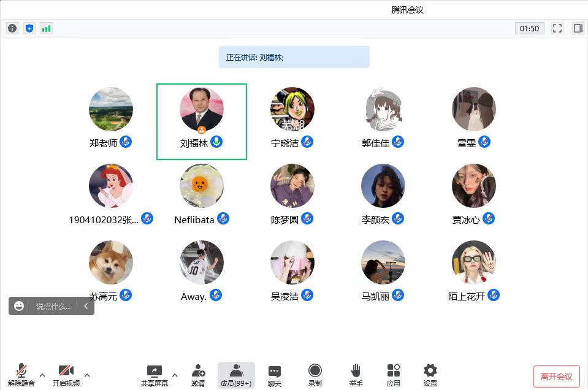Raise hand with the 举手 icon
The height and width of the screenshot is (390, 588).
[x=356, y=375]
